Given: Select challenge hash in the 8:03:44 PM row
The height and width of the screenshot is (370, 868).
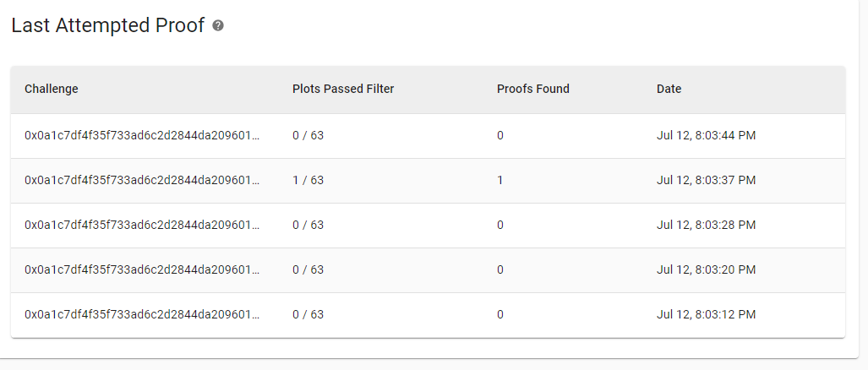Looking at the screenshot, I should [142, 135].
